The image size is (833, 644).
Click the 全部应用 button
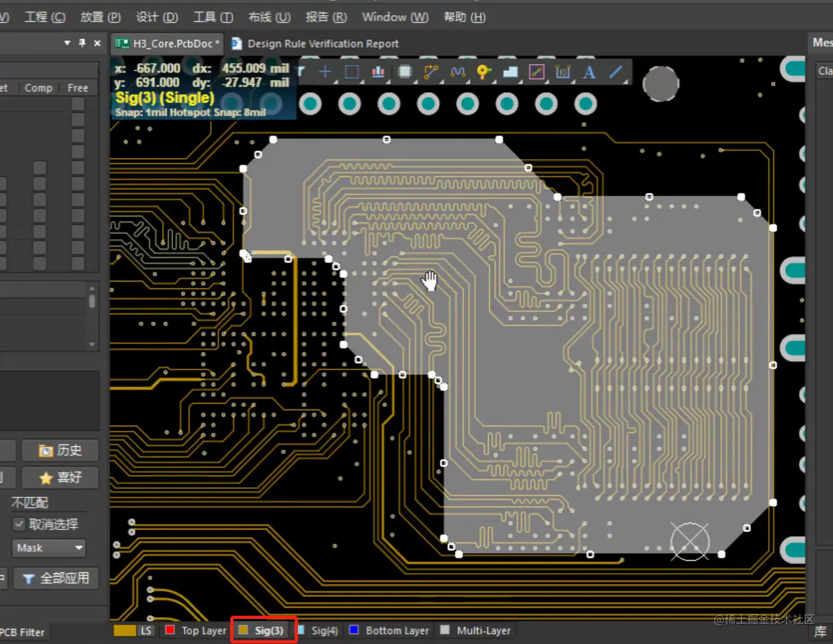[56, 578]
